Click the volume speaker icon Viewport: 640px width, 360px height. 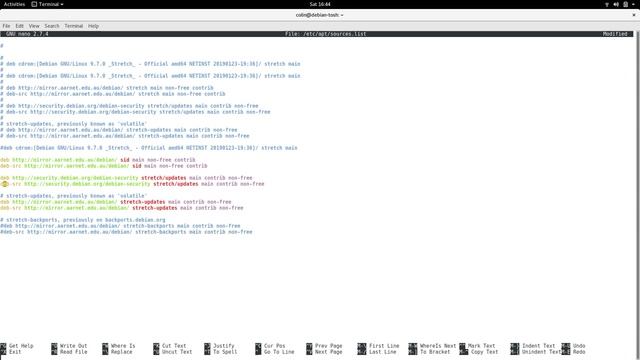pyautogui.click(x=616, y=4)
